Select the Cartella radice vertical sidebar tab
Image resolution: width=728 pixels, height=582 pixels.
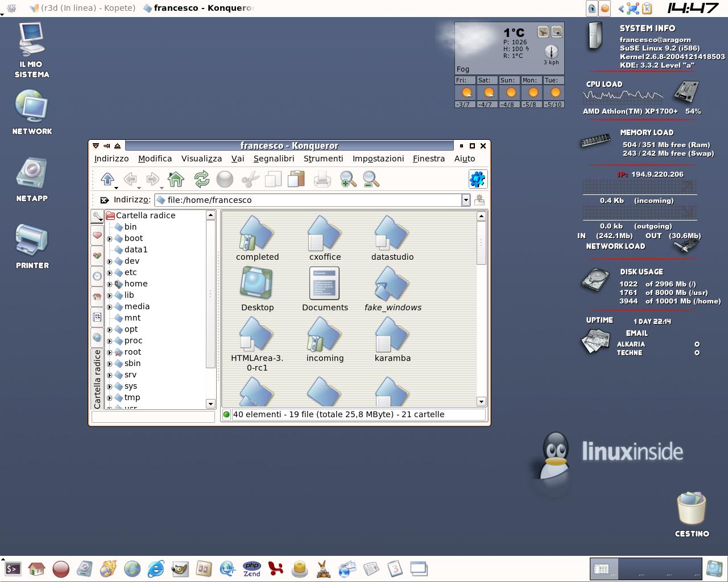[x=97, y=379]
